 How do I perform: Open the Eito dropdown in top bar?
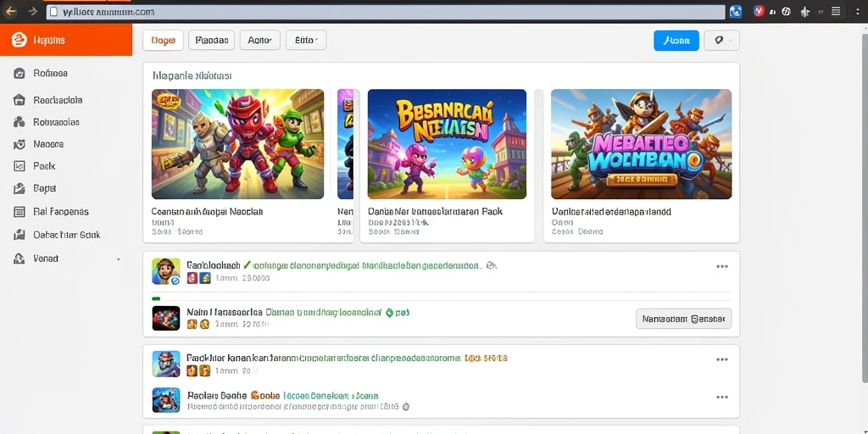306,41
